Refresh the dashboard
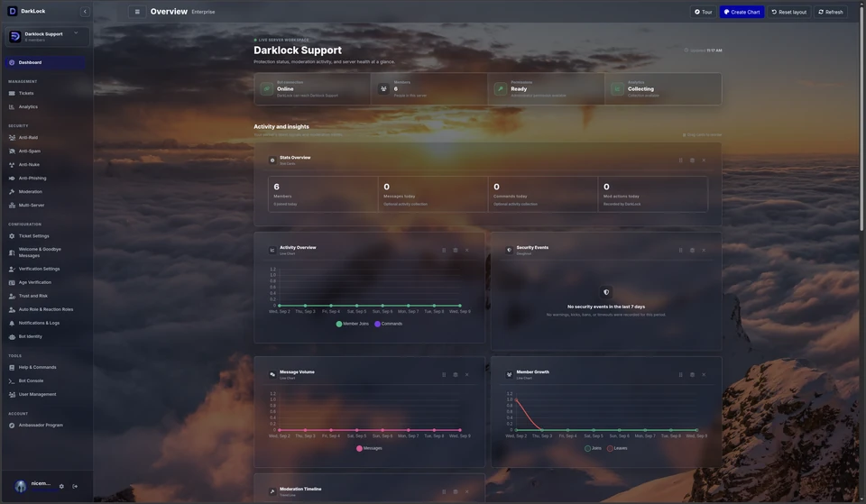This screenshot has width=866, height=504. tap(831, 12)
